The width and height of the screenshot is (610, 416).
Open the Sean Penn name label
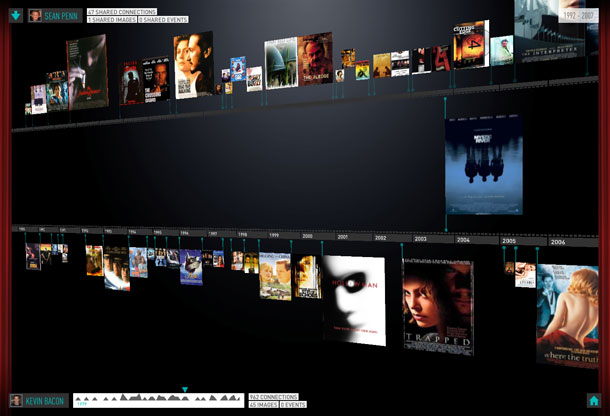tap(61, 16)
